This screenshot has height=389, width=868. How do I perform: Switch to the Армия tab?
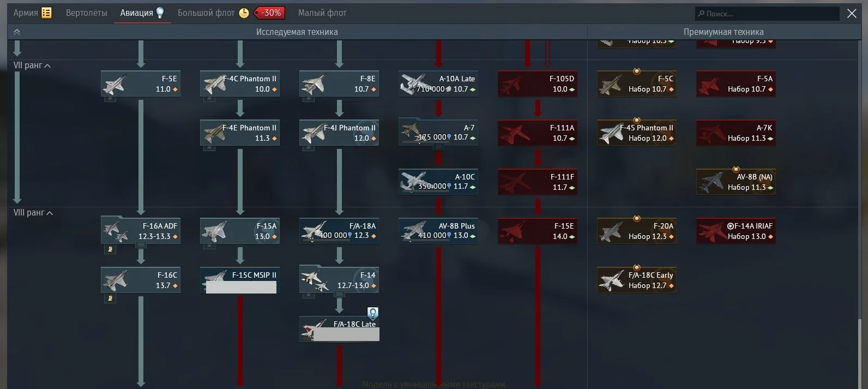tap(26, 13)
